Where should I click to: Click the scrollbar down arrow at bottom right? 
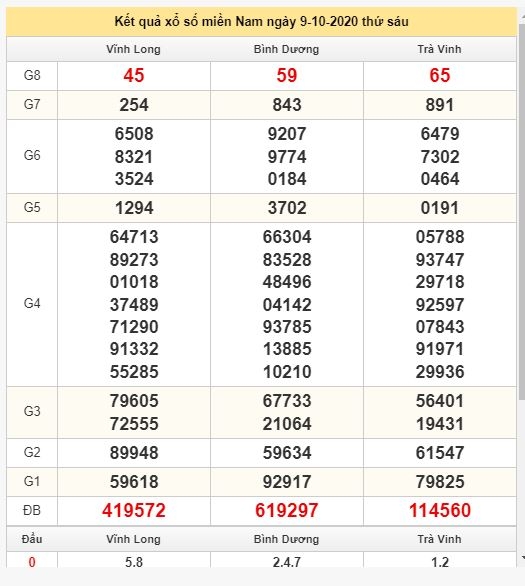click(522, 558)
